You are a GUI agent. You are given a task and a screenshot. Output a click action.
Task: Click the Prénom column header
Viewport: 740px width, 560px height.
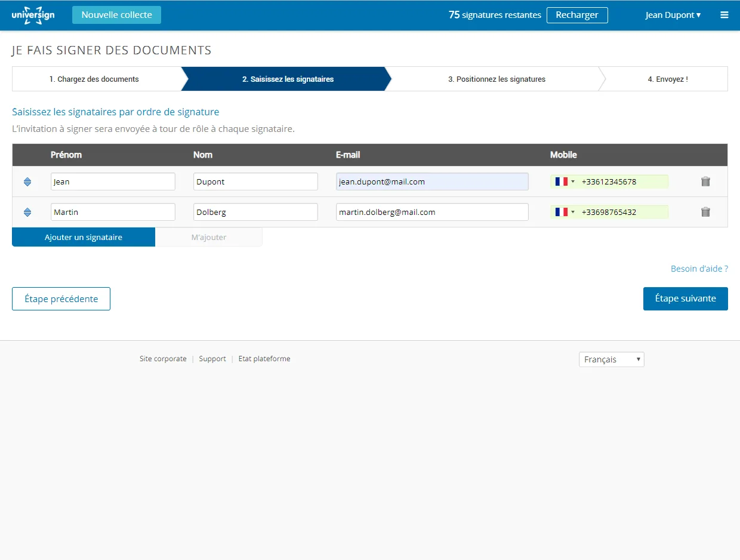[x=66, y=155]
